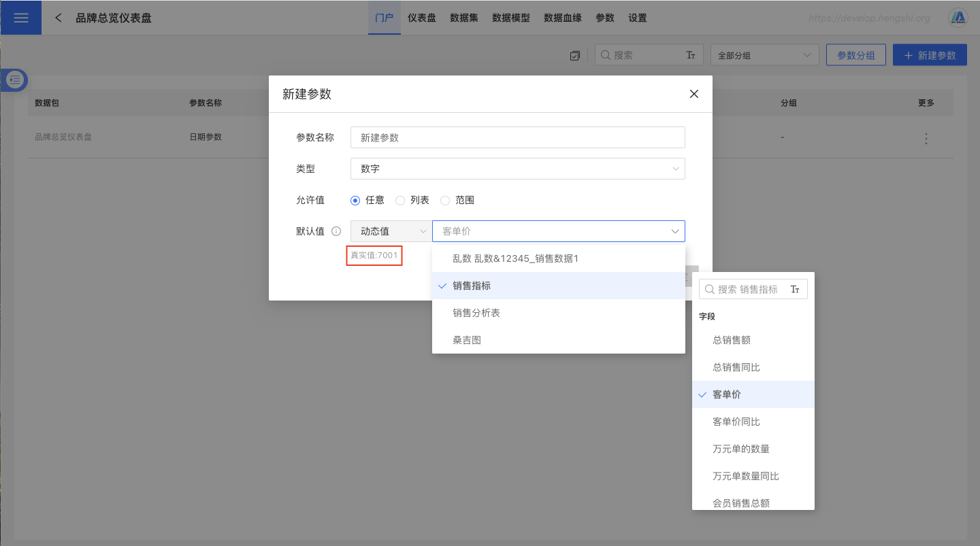Image resolution: width=980 pixels, height=546 pixels.
Task: Click the 新建参数 button
Action: (929, 55)
